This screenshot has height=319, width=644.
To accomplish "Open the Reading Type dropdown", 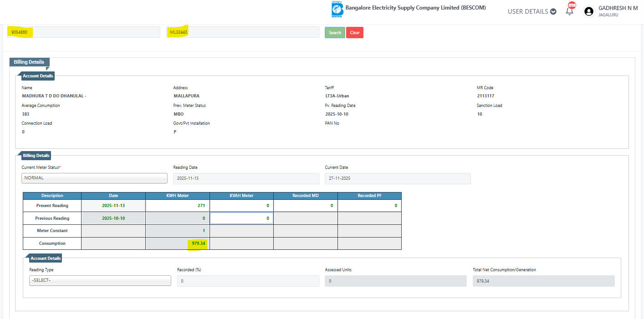I will [x=100, y=280].
